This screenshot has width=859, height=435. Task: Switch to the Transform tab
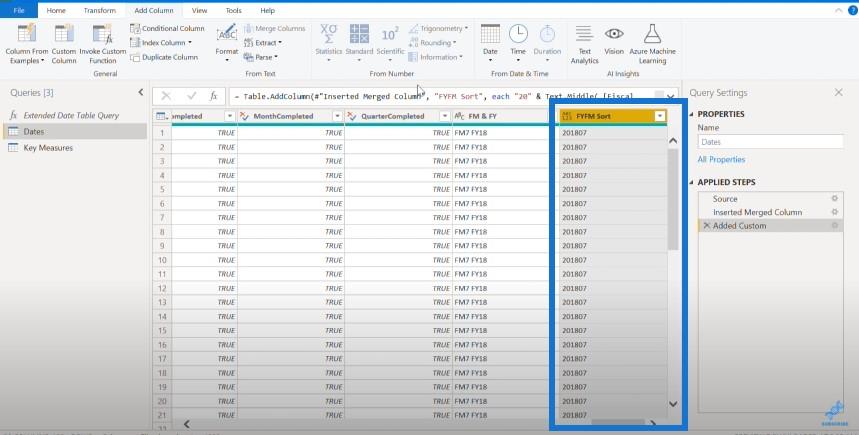[x=100, y=10]
